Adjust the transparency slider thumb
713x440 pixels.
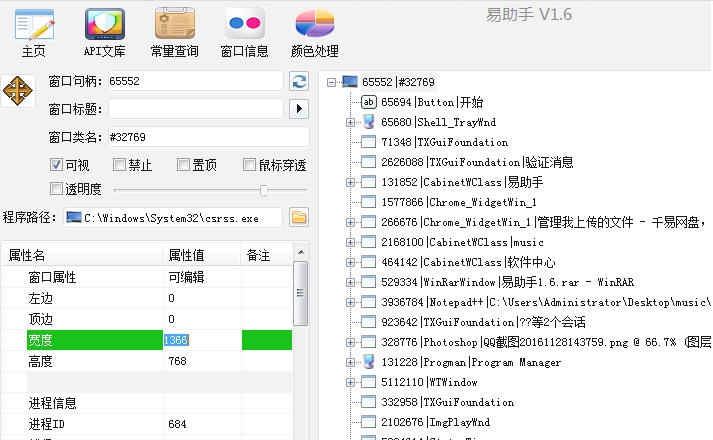pos(264,190)
